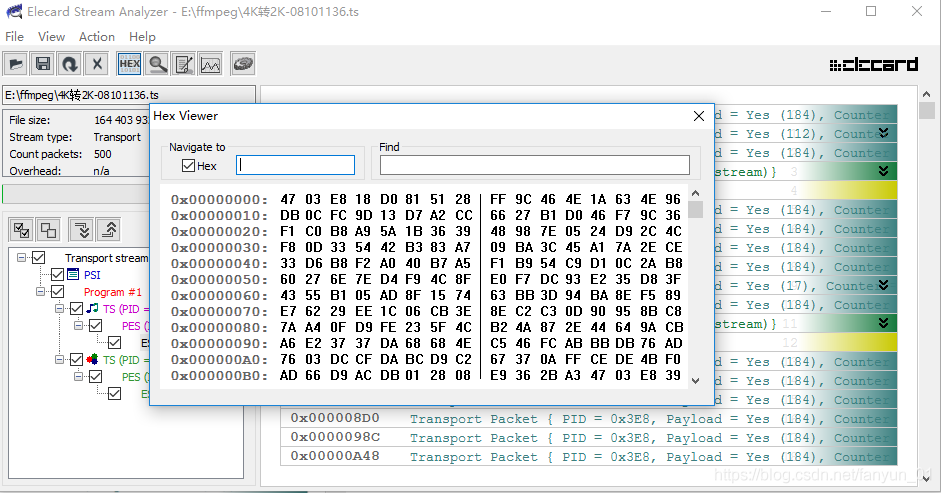Image resolution: width=941 pixels, height=493 pixels.
Task: Select the Program #1 tree label
Action: point(113,292)
